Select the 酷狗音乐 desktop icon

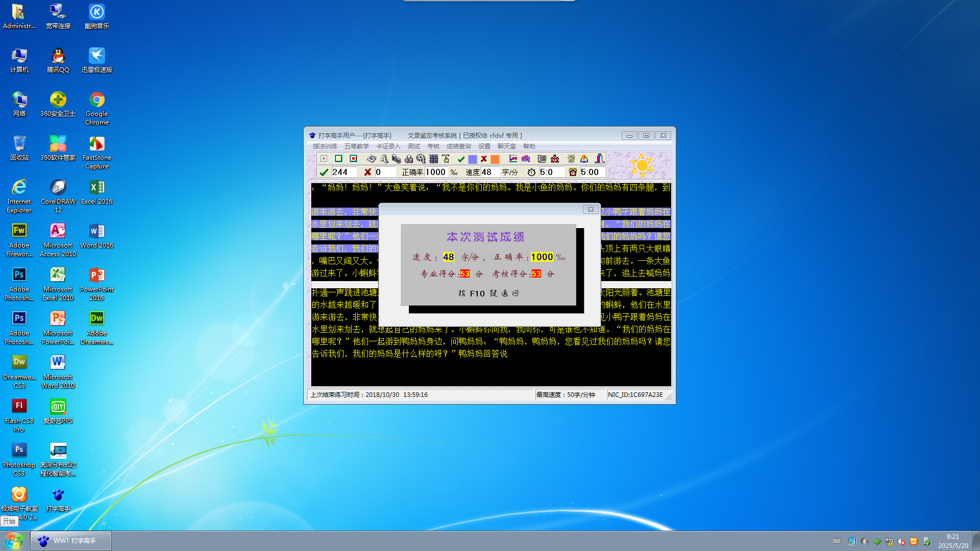[97, 16]
